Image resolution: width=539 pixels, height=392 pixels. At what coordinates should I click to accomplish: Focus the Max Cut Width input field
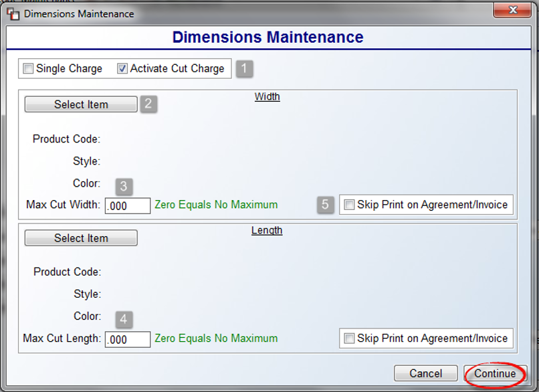pos(128,205)
